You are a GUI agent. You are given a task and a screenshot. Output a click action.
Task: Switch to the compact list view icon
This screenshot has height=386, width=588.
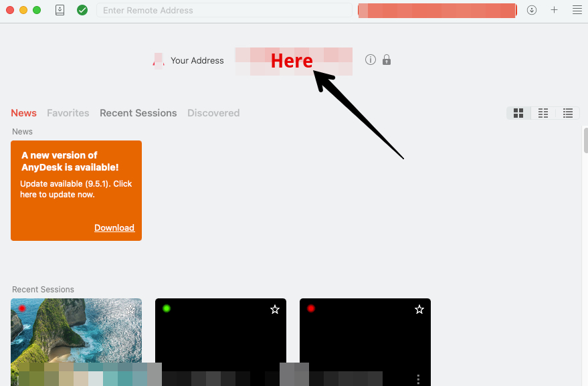pyautogui.click(x=543, y=113)
